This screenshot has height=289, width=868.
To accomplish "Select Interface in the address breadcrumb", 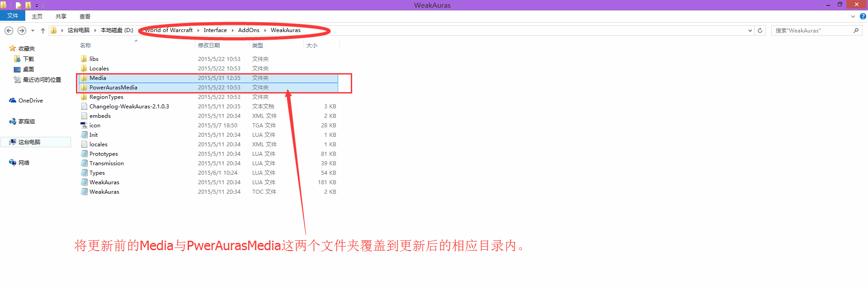I will tap(215, 30).
